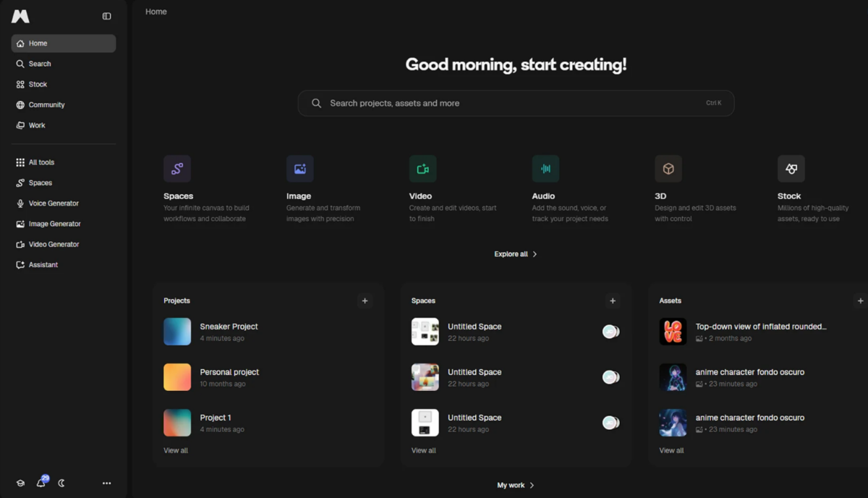Open notifications bell showing 29
Viewport: 868px width, 498px height.
click(41, 482)
